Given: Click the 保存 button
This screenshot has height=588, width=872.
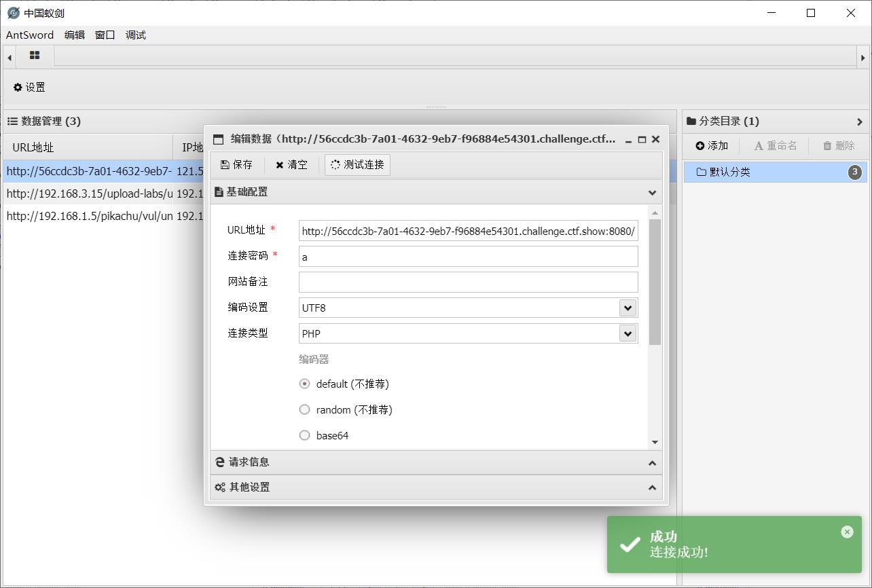Looking at the screenshot, I should pos(236,164).
